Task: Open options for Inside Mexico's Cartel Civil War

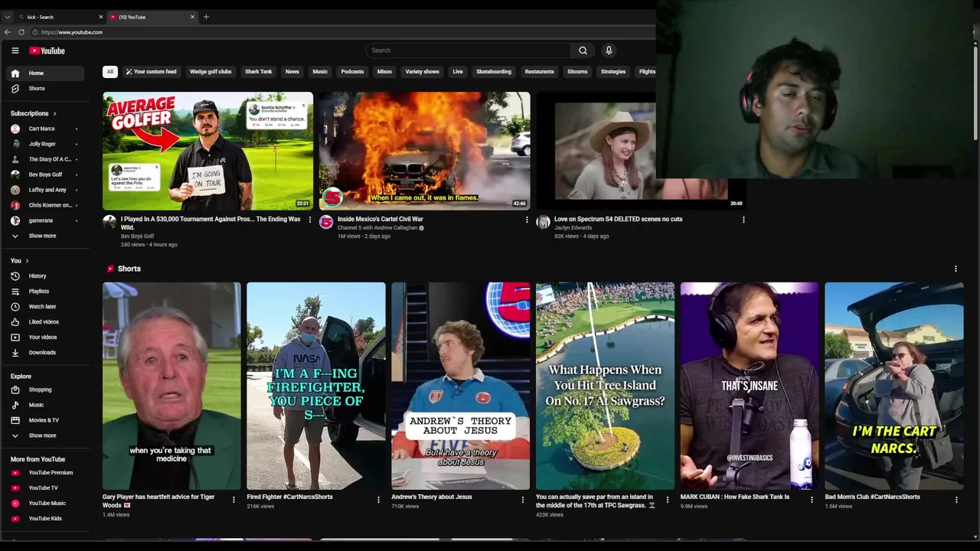Action: tap(527, 220)
